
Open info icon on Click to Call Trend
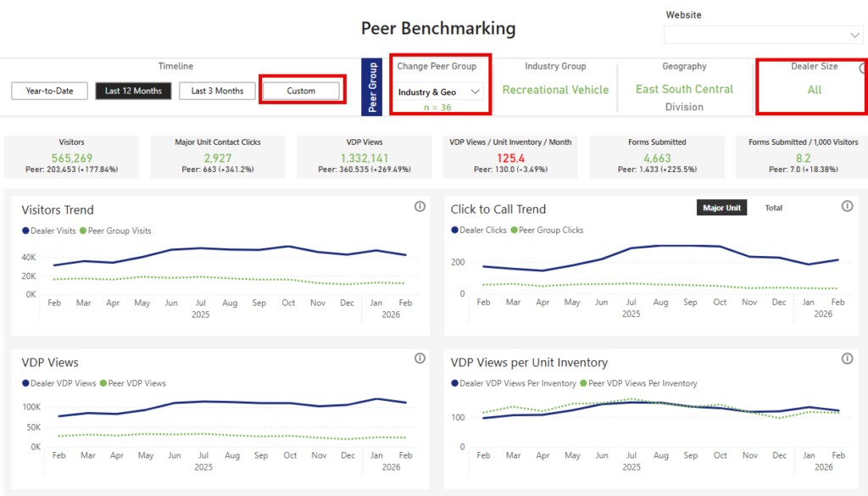pyautogui.click(x=847, y=207)
